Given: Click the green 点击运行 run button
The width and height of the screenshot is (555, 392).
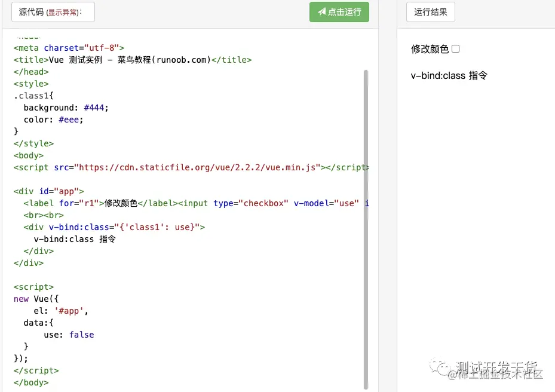Looking at the screenshot, I should tap(339, 12).
